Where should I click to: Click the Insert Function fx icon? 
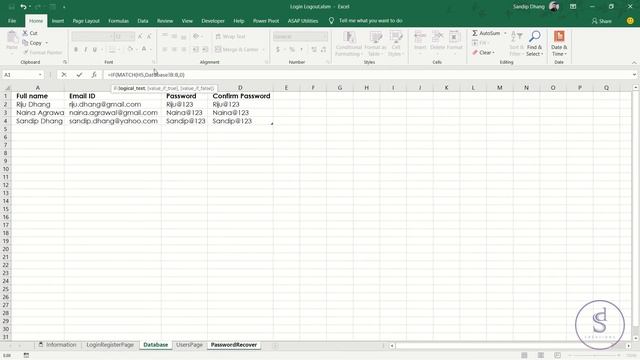click(94, 75)
